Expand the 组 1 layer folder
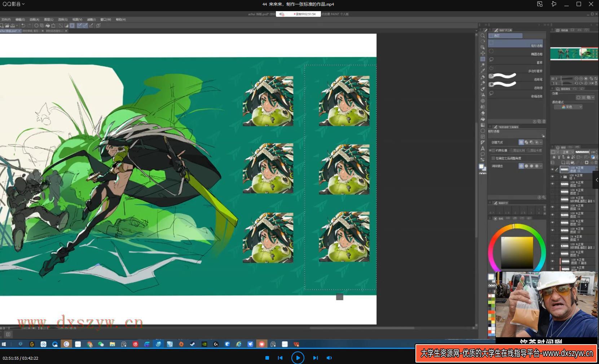This screenshot has width=599, height=364. 561,177
